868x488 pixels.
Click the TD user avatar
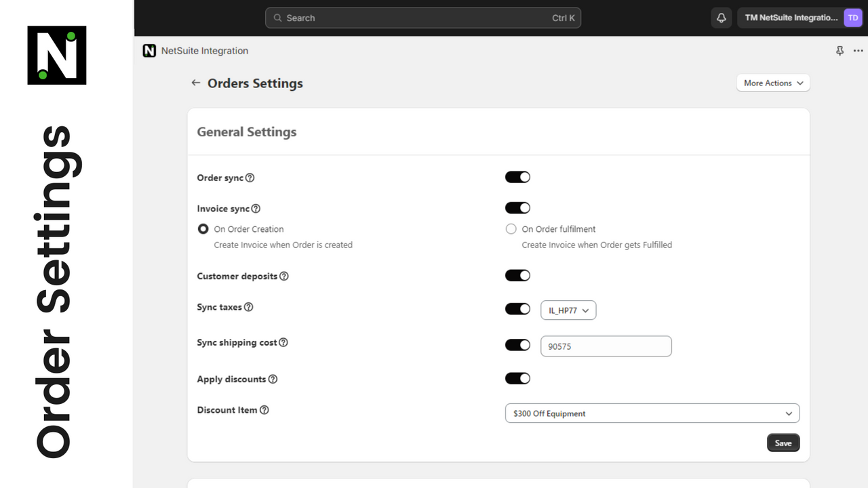[x=852, y=18]
